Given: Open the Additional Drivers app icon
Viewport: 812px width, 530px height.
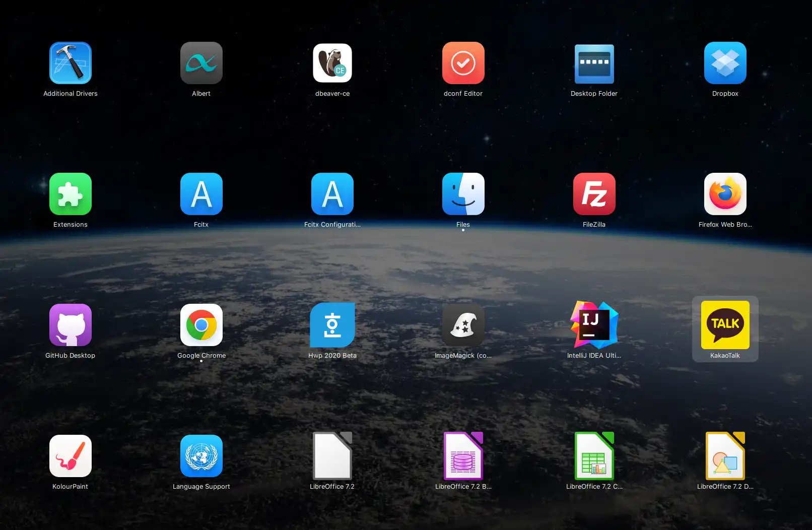Looking at the screenshot, I should 71,63.
